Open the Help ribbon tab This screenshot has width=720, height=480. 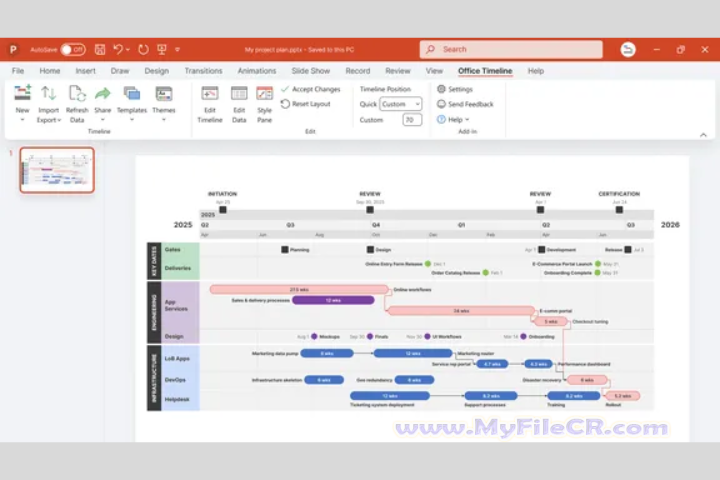coord(535,71)
